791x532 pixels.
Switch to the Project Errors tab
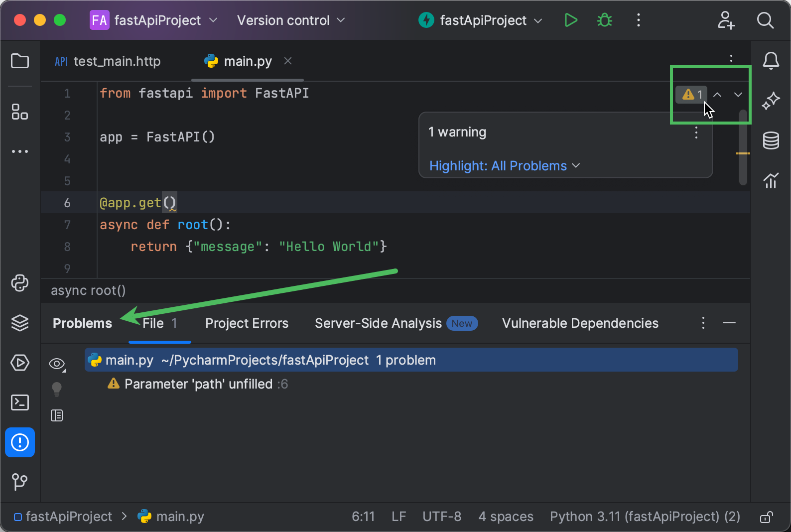click(x=247, y=323)
